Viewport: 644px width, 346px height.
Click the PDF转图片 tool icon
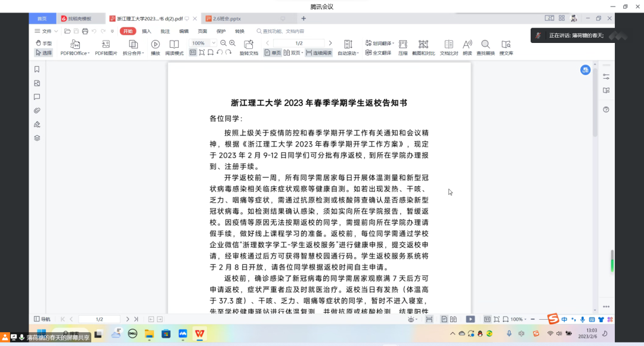click(x=106, y=44)
